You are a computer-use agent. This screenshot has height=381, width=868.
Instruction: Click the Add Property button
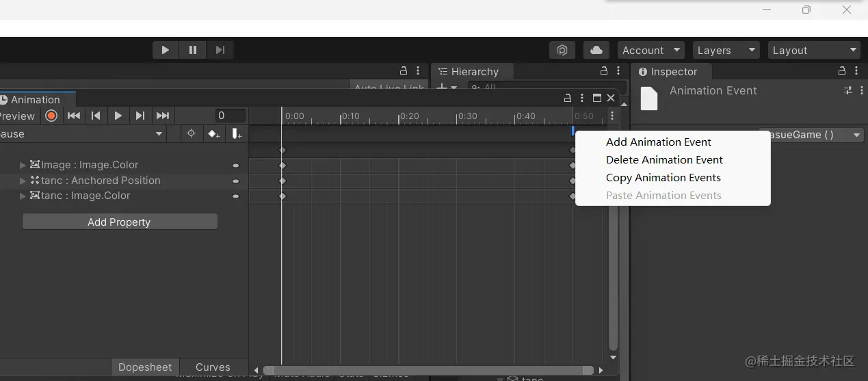click(120, 222)
